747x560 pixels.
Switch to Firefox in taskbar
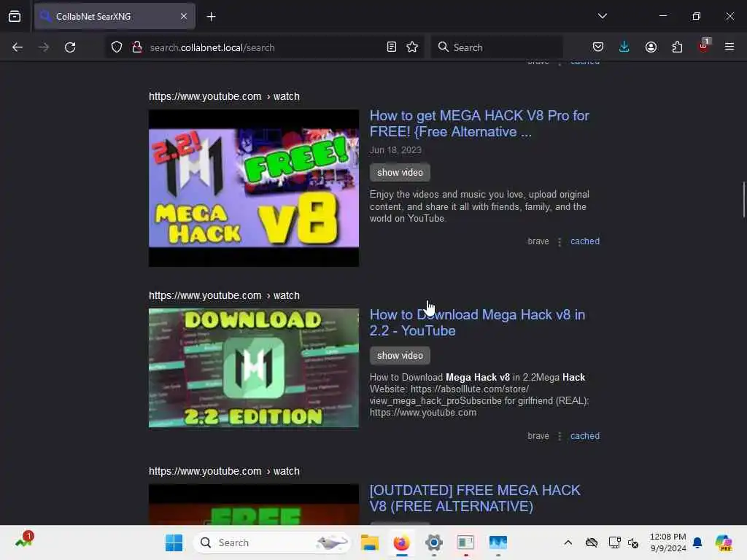pyautogui.click(x=402, y=542)
